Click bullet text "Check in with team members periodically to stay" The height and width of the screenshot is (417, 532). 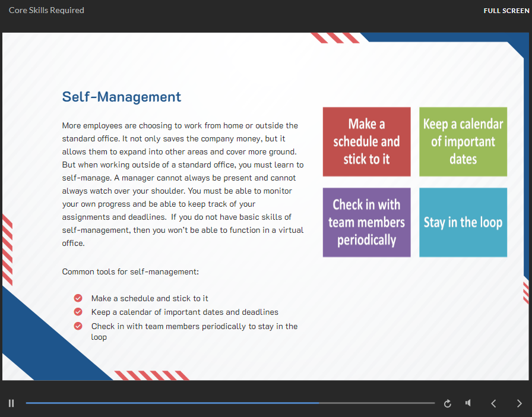pos(194,326)
